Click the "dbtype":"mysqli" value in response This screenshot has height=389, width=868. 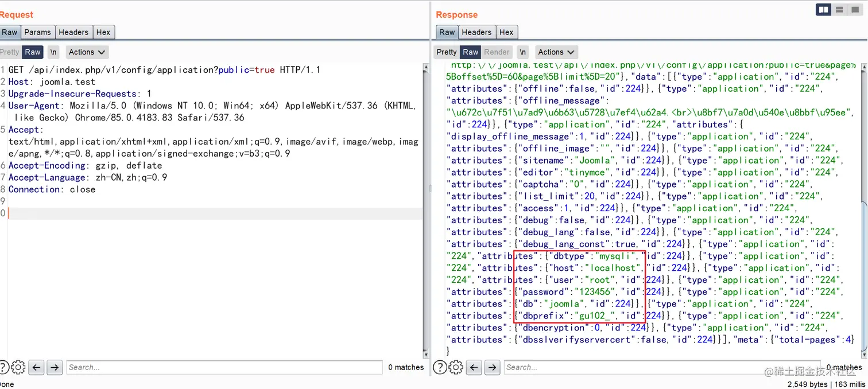tap(593, 256)
